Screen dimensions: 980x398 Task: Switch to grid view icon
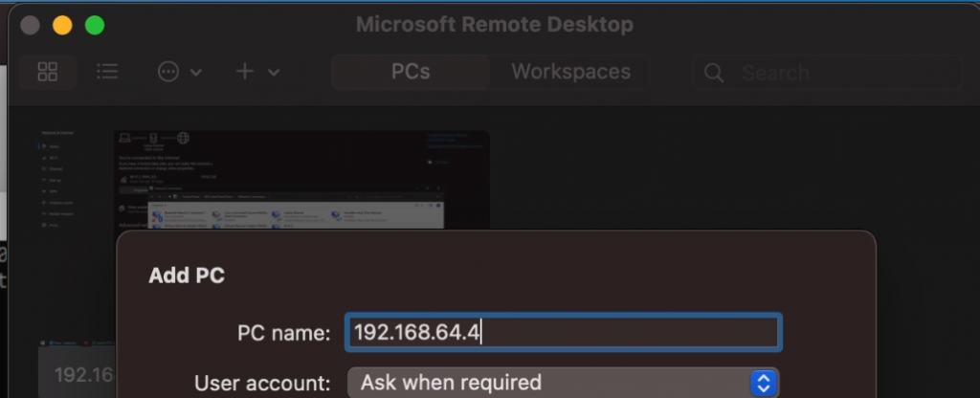pos(48,72)
